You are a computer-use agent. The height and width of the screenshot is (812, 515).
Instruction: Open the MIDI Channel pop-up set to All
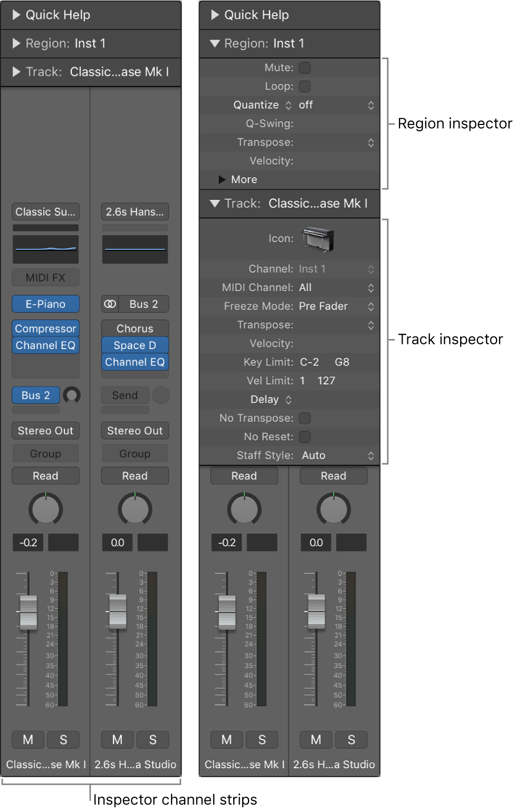pyautogui.click(x=337, y=287)
